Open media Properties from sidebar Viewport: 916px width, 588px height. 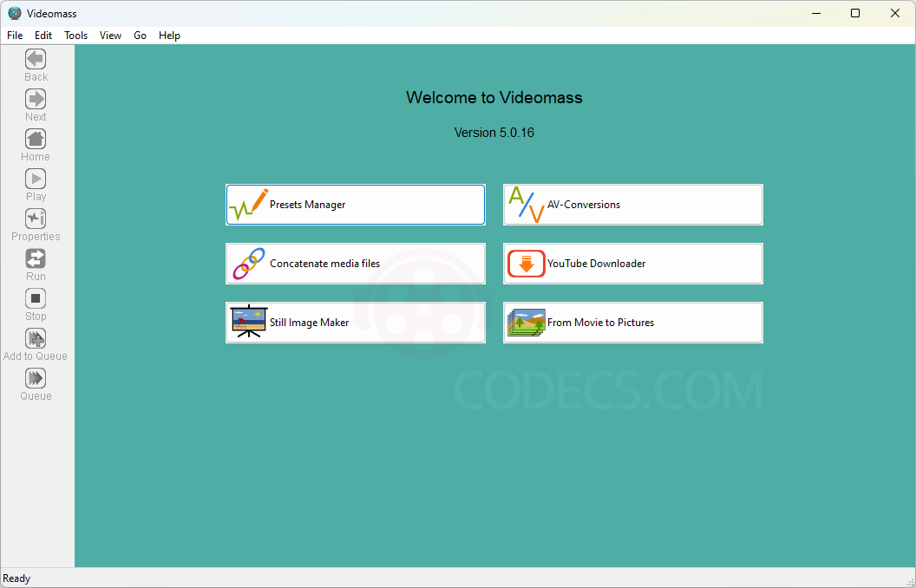coord(36,219)
